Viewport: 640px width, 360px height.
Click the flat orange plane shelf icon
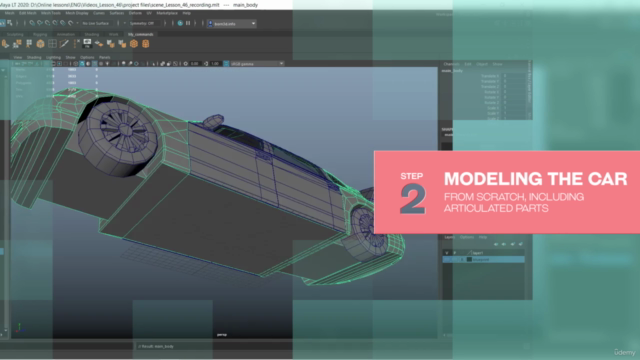coord(99,44)
